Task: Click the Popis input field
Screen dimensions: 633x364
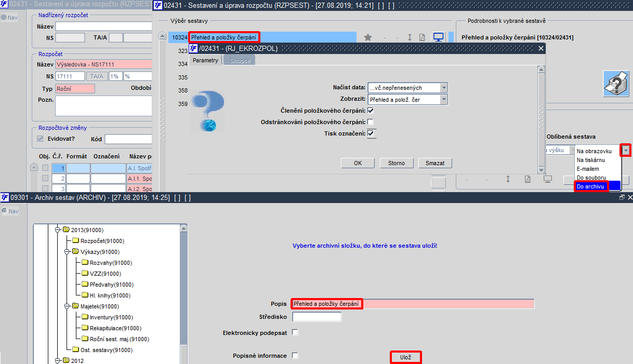Action: point(413,304)
